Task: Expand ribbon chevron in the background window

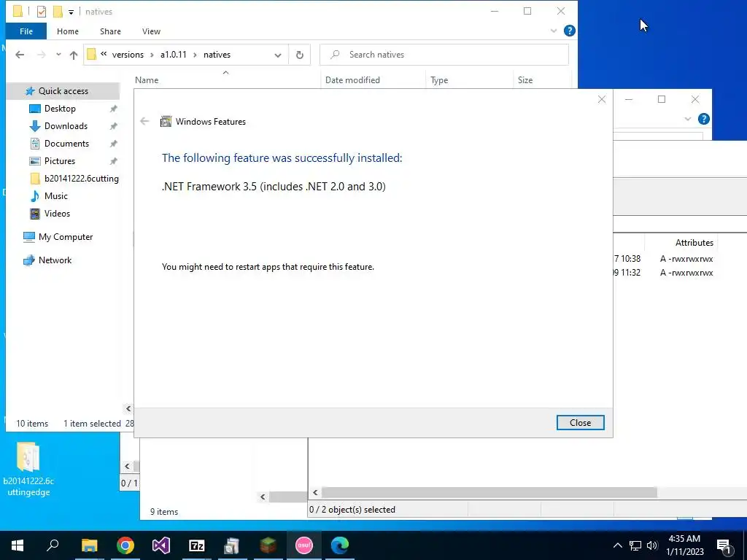Action: tap(687, 119)
